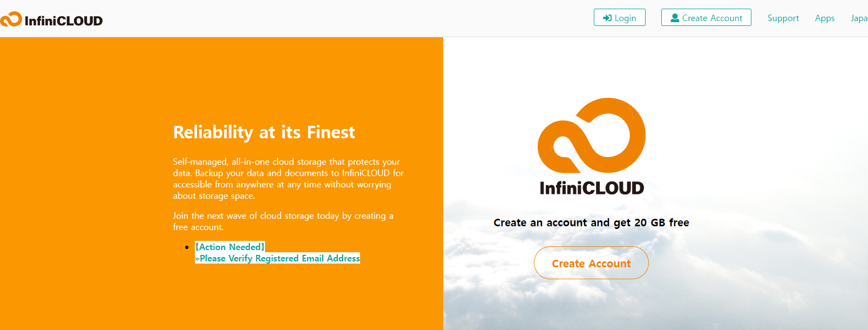Click the InfiniCLOUD wordmark in the header

(64, 21)
